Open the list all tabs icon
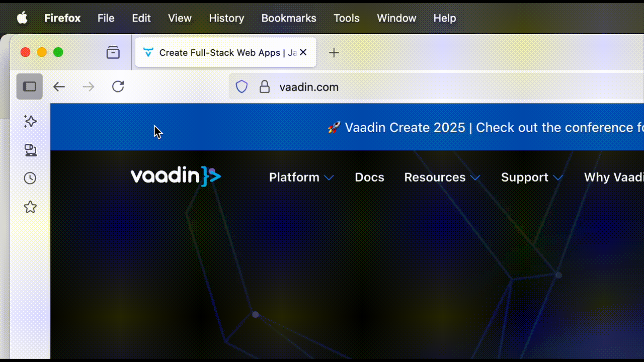Screen dimensions: 644x362 (x=113, y=52)
